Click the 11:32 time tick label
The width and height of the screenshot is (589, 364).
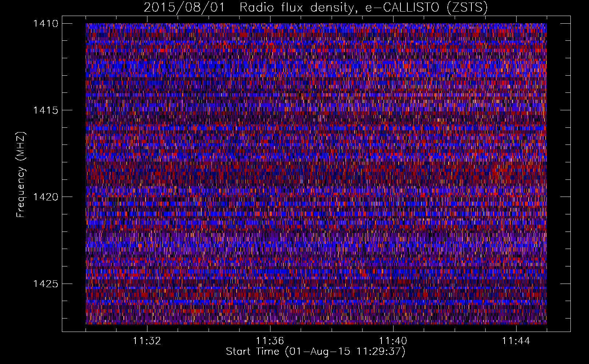coord(147,341)
